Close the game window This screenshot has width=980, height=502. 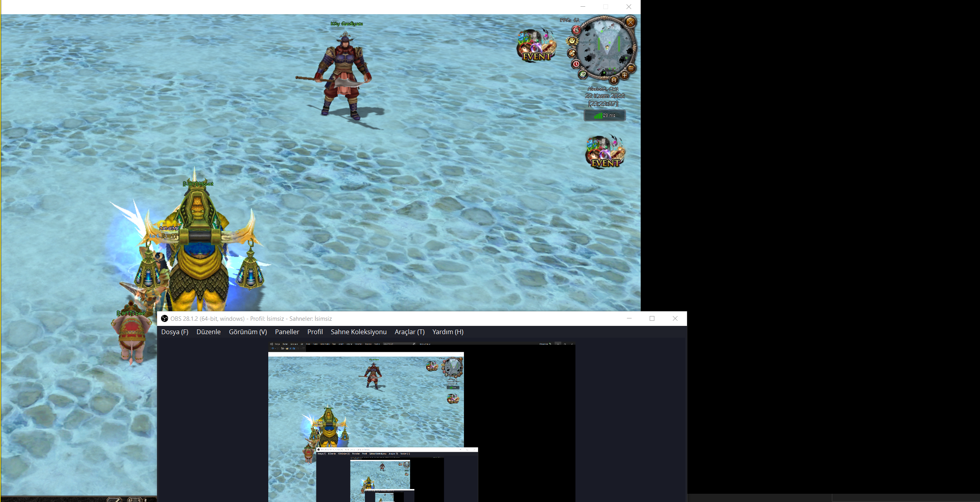(629, 7)
